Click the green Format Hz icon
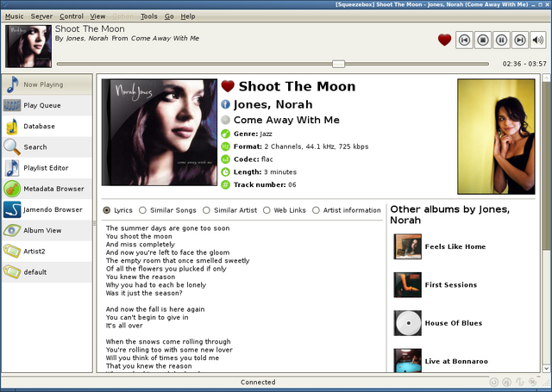The image size is (552, 392). click(x=225, y=146)
